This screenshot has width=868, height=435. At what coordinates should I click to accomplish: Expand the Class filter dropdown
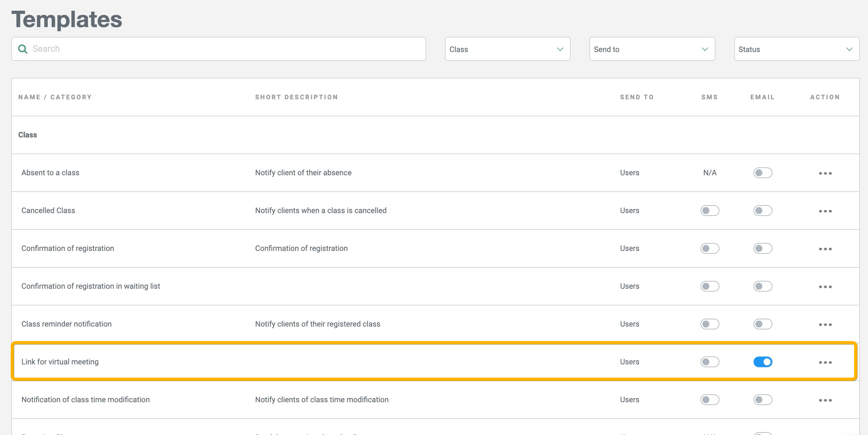(x=507, y=49)
